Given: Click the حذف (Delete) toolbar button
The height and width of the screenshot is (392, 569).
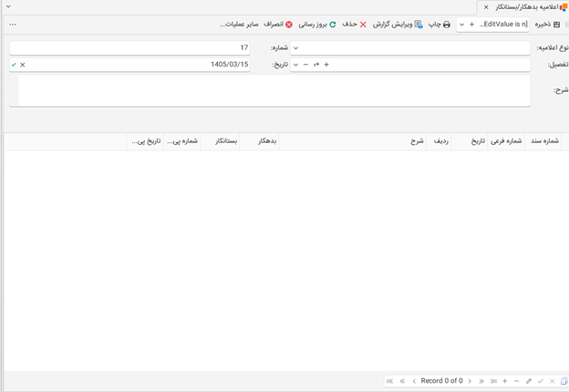Looking at the screenshot, I should 354,25.
